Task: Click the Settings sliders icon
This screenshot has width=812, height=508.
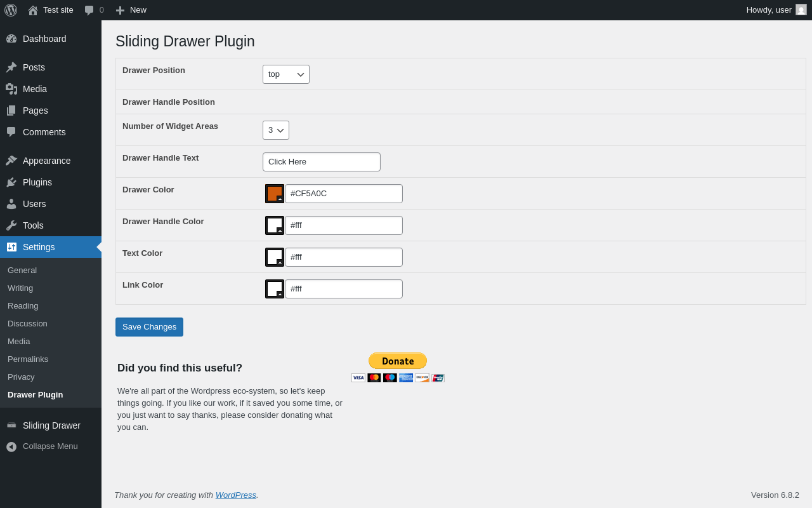Action: (x=11, y=247)
